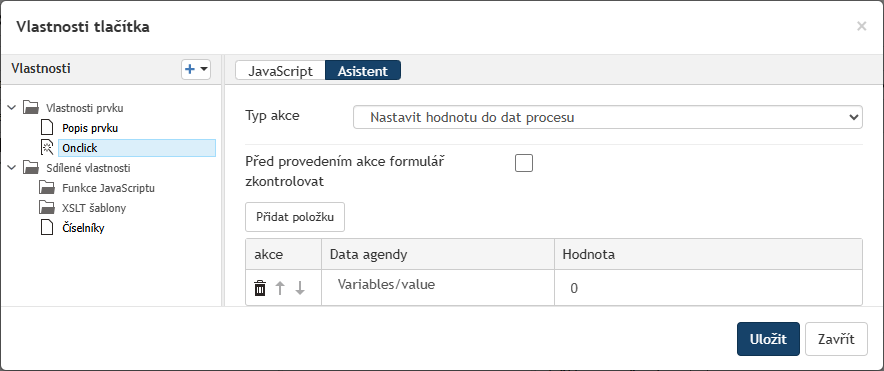Select the Asistent tab
Viewport: 884px width, 371px height.
[x=363, y=71]
